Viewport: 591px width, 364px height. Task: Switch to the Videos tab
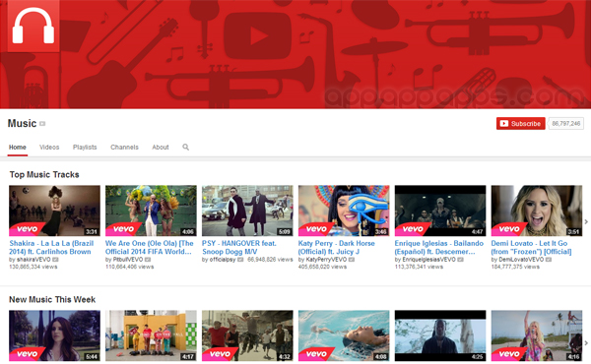(x=49, y=148)
